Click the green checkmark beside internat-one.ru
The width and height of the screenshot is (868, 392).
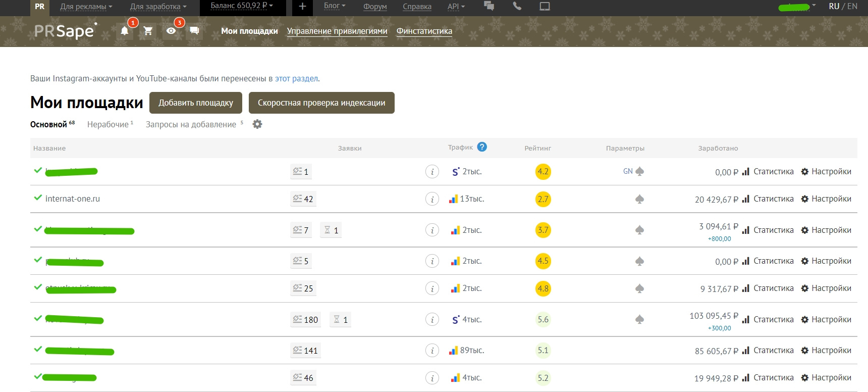coord(38,198)
